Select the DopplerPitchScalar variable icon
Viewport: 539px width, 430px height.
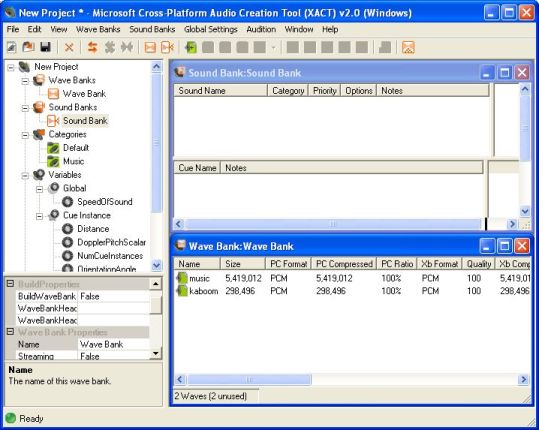pos(67,242)
